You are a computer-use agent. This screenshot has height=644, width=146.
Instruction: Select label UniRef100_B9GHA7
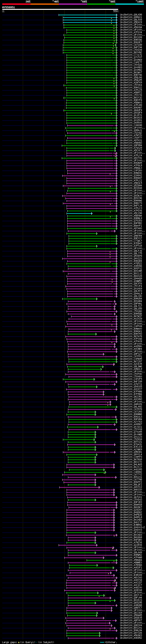[x=131, y=108]
